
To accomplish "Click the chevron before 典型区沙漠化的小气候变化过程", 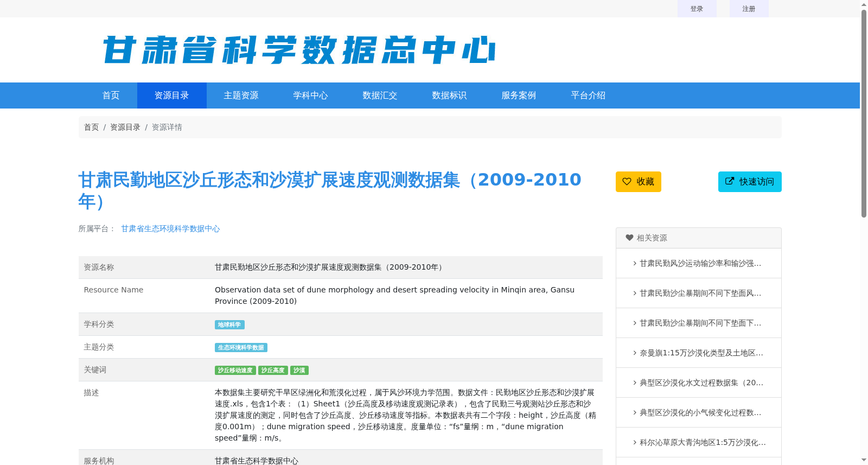I will tap(635, 412).
